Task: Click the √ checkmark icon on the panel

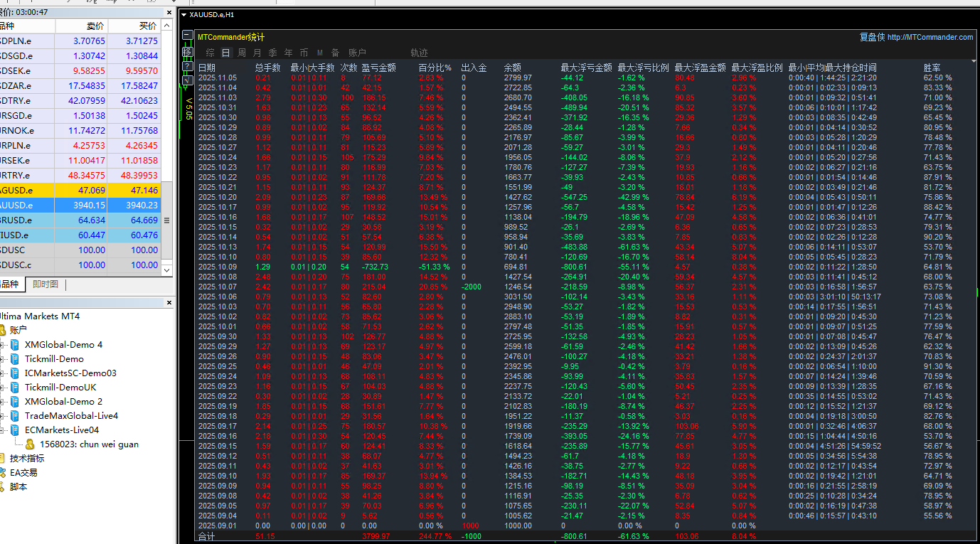Action: point(188,81)
